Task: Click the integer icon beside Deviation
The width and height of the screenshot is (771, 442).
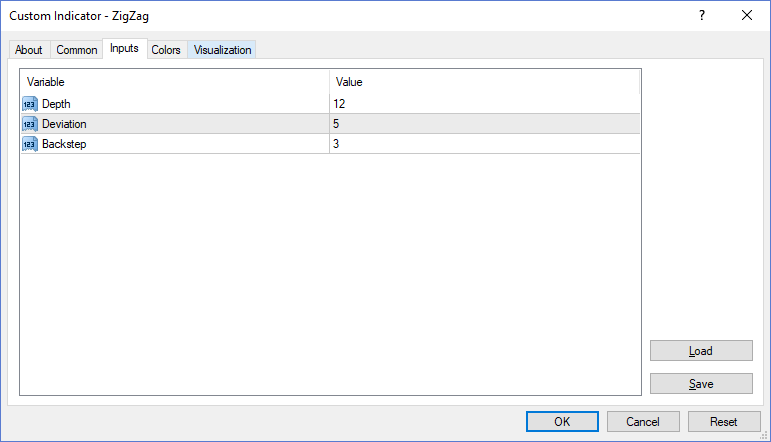Action: (30, 124)
